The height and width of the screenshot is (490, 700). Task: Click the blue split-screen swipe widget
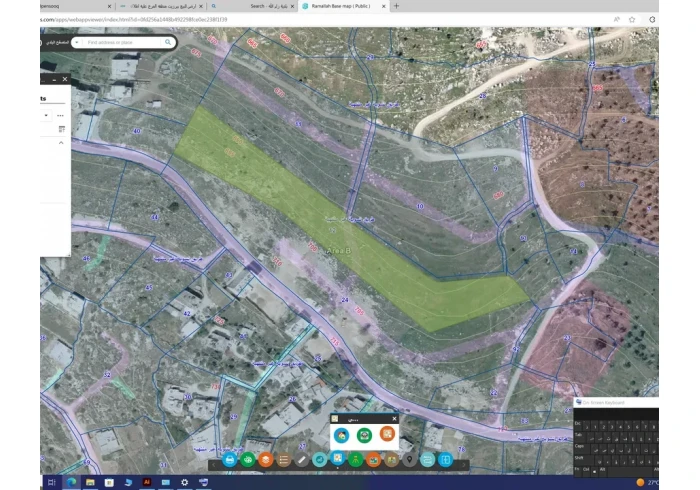[x=446, y=459]
